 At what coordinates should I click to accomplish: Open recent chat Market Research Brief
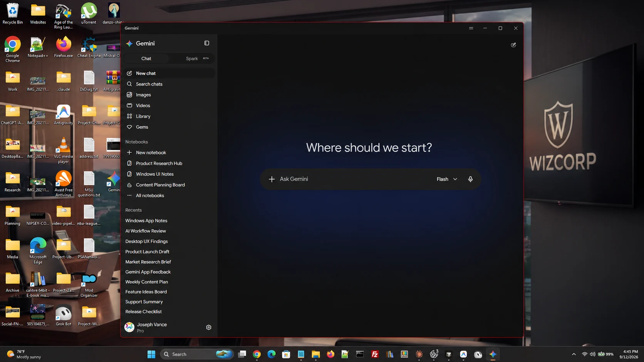pos(148,262)
